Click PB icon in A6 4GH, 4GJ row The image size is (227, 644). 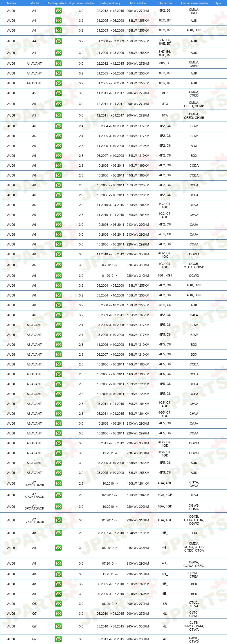click(58, 276)
